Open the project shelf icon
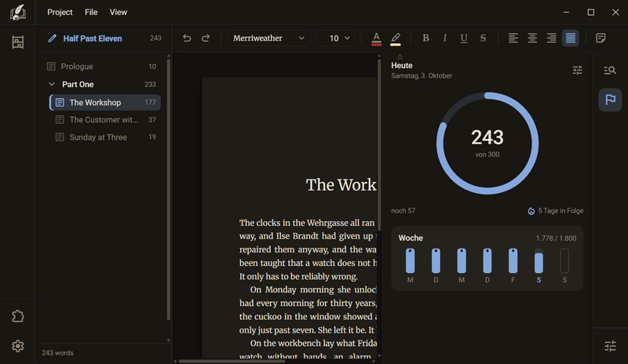This screenshot has height=364, width=628. click(x=17, y=42)
